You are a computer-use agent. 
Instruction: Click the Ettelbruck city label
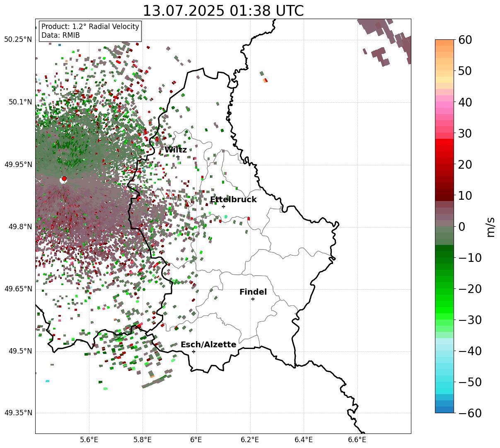click(233, 200)
